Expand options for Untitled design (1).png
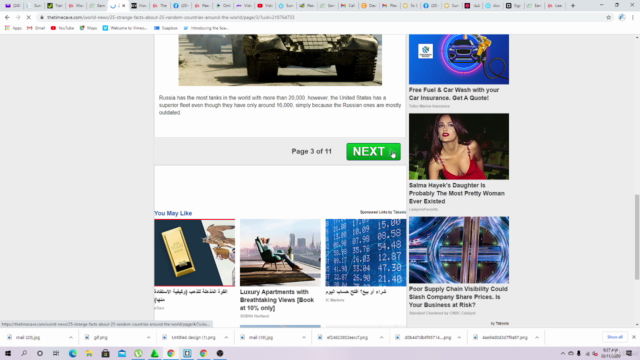Image resolution: width=640 pixels, height=360 pixels. [226, 338]
